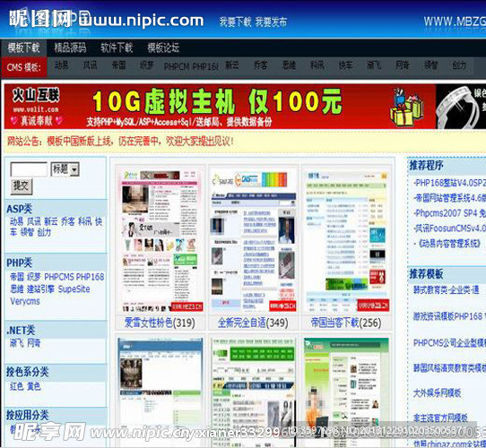This screenshot has width=486, height=448.
Task: Click the 全新完全自适(349) title link
Action: 253,323
